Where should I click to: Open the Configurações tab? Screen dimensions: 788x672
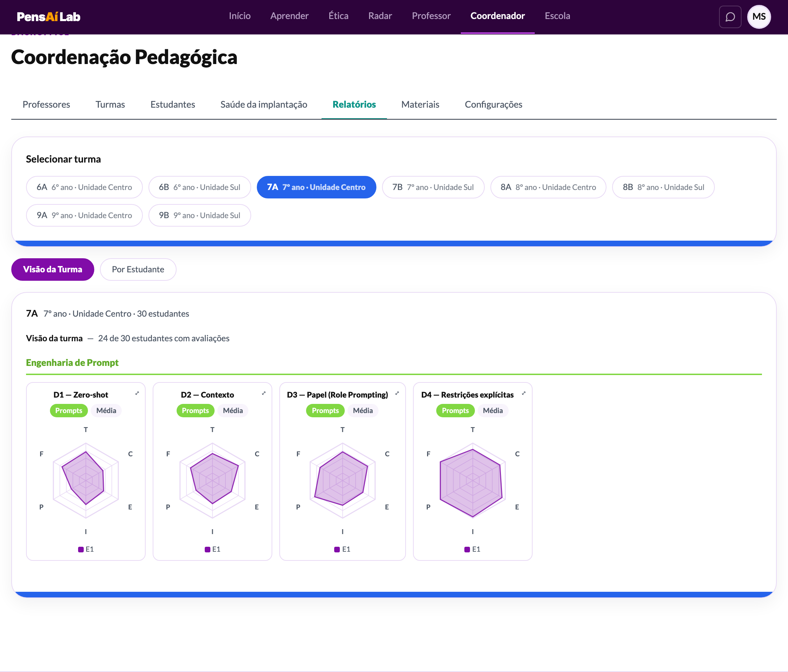(x=493, y=104)
